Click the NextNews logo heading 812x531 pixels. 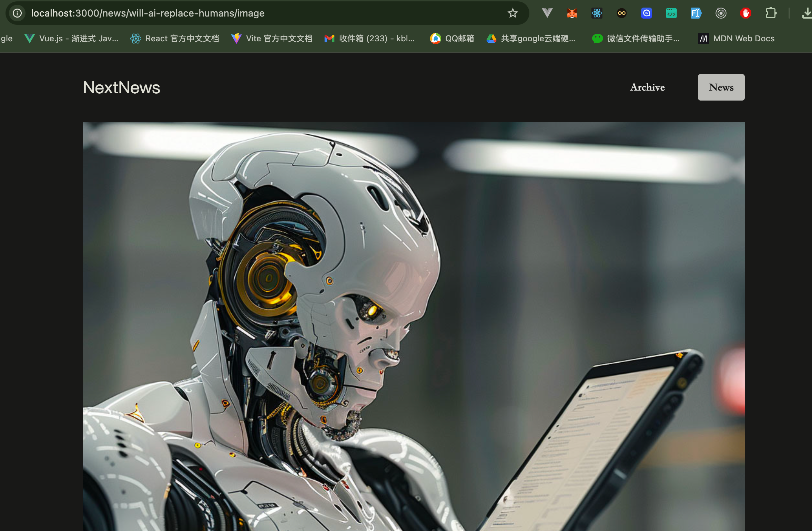click(x=121, y=87)
